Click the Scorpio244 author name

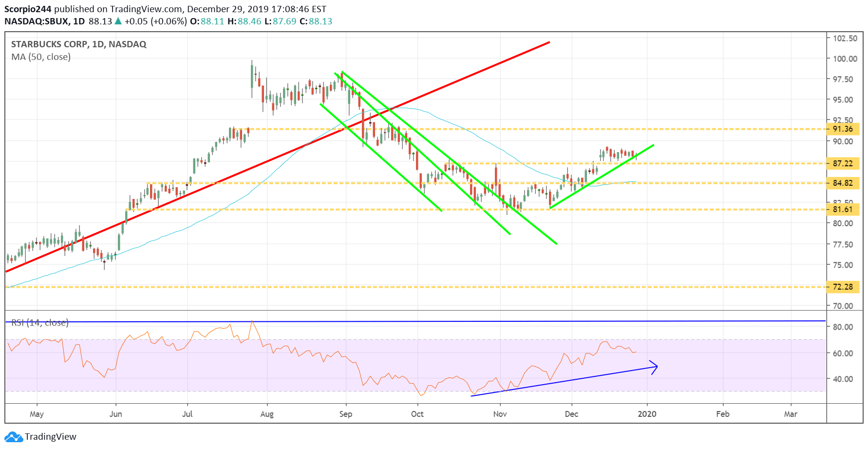[28, 9]
